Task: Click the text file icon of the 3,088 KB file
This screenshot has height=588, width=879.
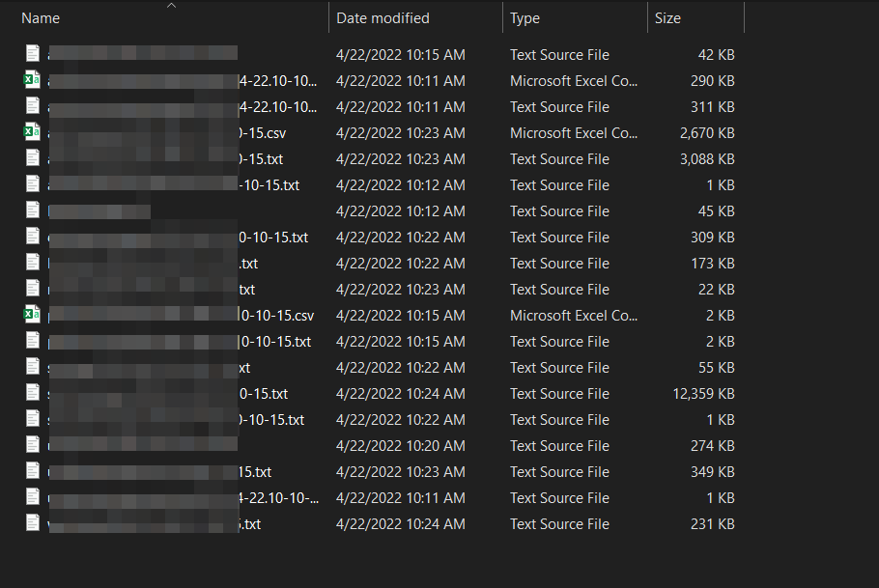Action: (33, 157)
